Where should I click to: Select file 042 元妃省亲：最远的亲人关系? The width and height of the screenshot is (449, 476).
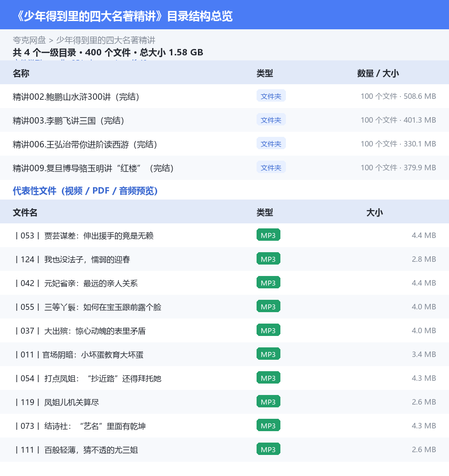click(x=76, y=283)
